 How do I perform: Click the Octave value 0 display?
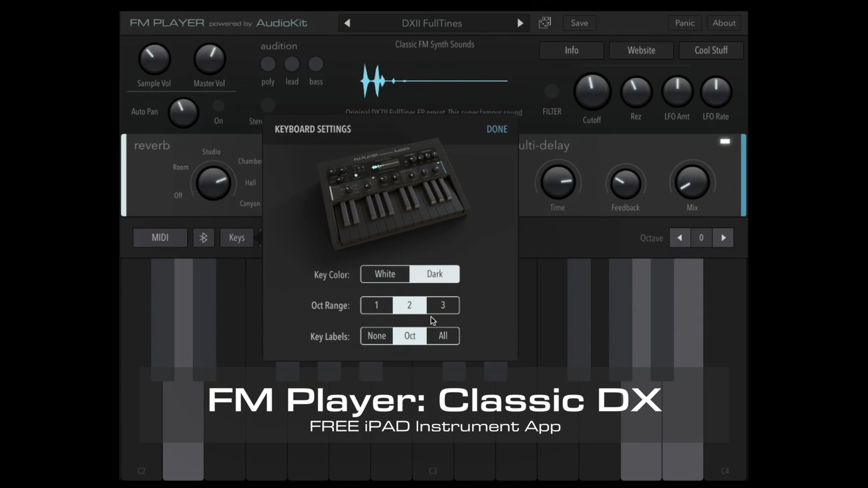[701, 237]
